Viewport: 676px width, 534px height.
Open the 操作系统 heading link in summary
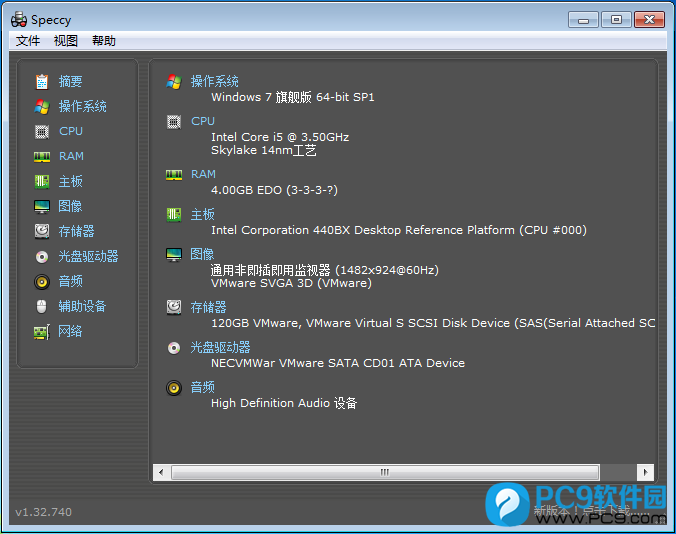[x=215, y=81]
